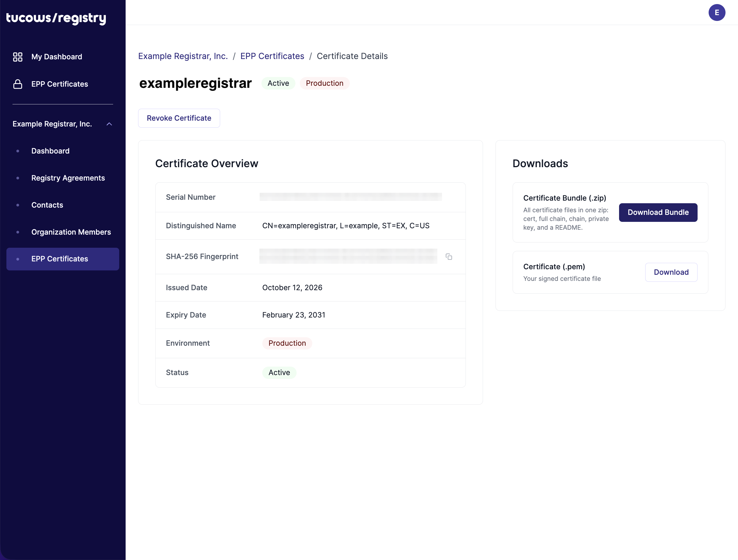Click the Active badge in Status row
This screenshot has height=560, width=738.
tap(279, 372)
